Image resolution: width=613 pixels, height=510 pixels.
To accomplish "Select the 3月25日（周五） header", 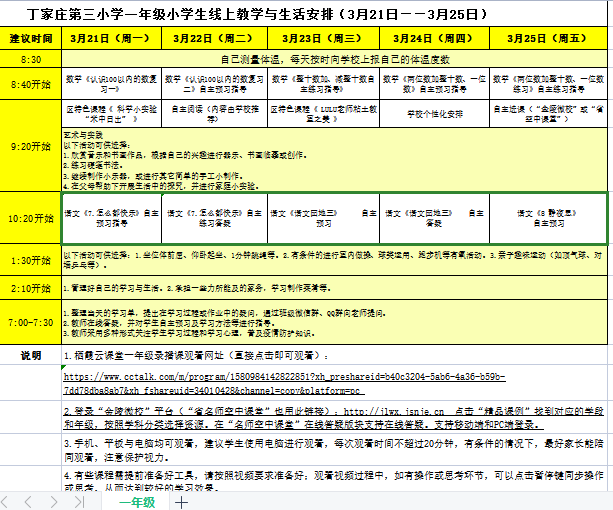I will [x=548, y=38].
